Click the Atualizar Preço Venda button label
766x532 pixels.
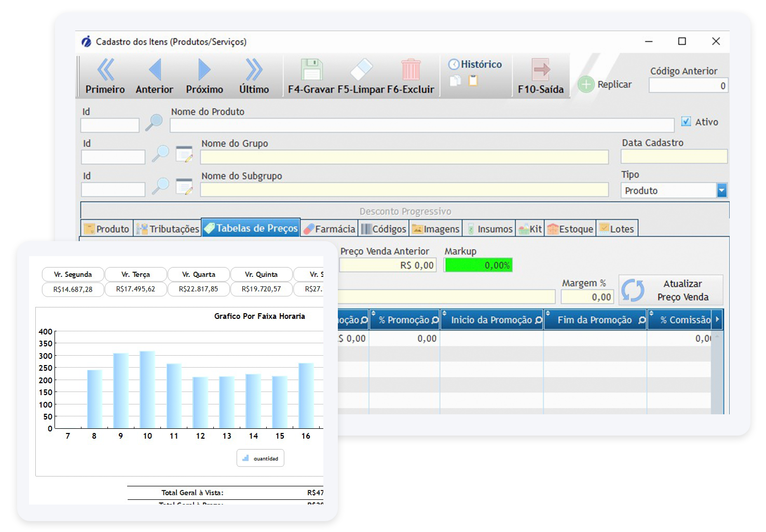pyautogui.click(x=683, y=290)
